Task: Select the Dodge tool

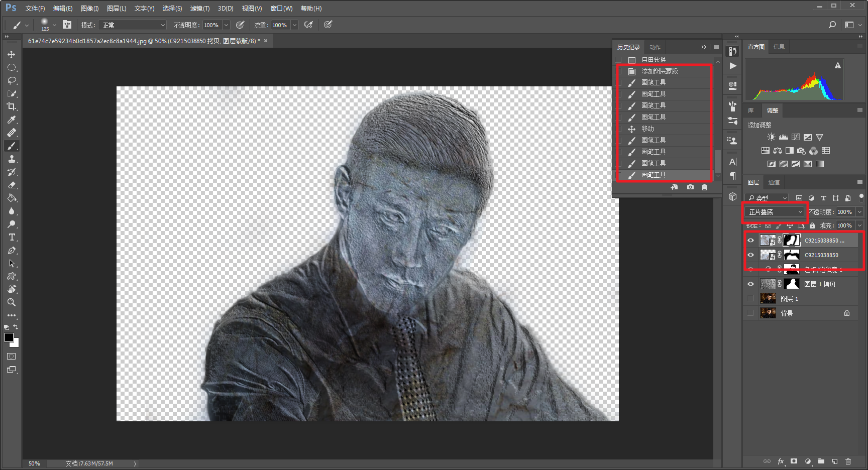Action: (11, 224)
